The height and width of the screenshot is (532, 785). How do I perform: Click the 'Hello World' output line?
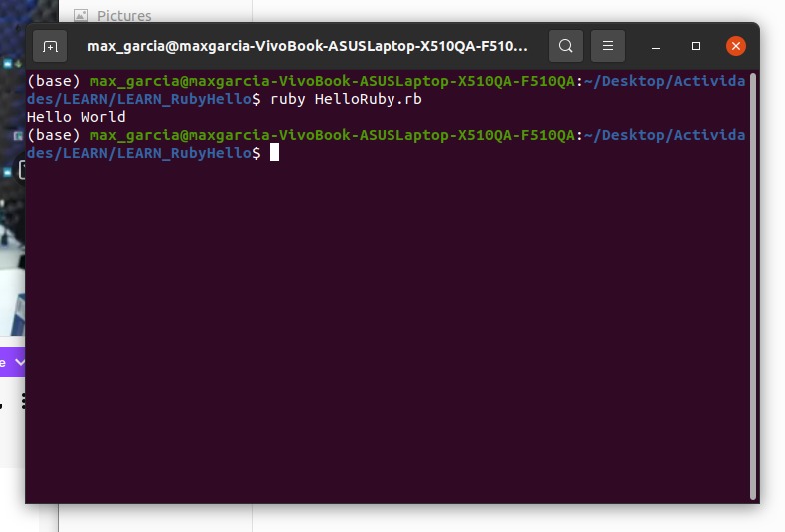point(76,117)
